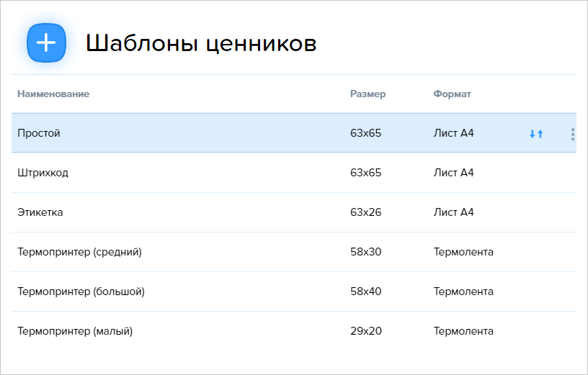Click the reorder arrows on Простой row
This screenshot has height=375, width=588.
536,133
